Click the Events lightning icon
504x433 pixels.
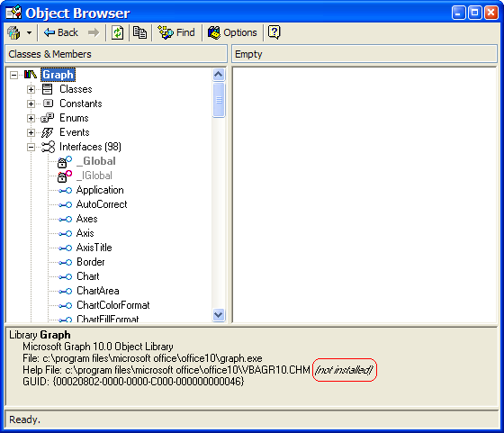pos(47,132)
